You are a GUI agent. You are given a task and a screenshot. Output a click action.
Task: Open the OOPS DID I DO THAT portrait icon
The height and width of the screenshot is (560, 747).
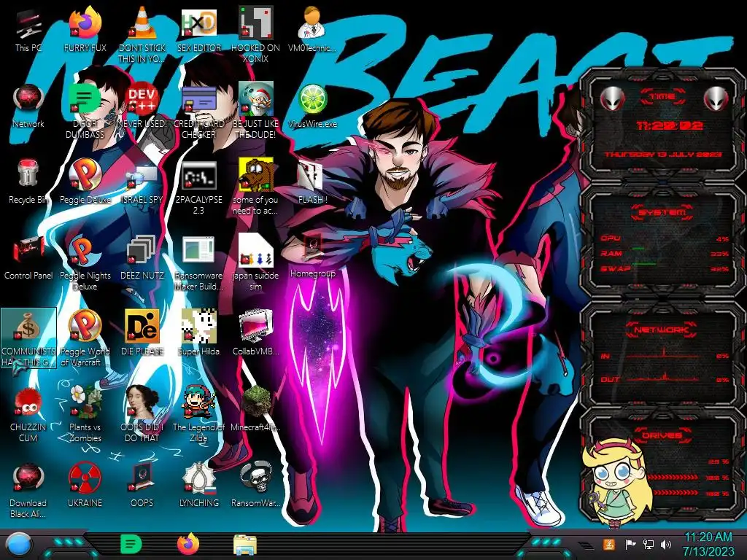[142, 414]
